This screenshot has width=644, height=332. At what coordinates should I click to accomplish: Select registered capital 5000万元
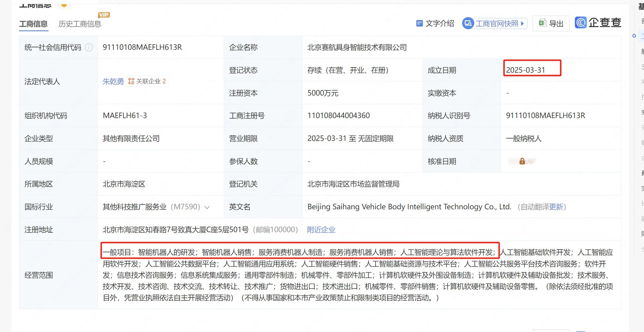323,93
